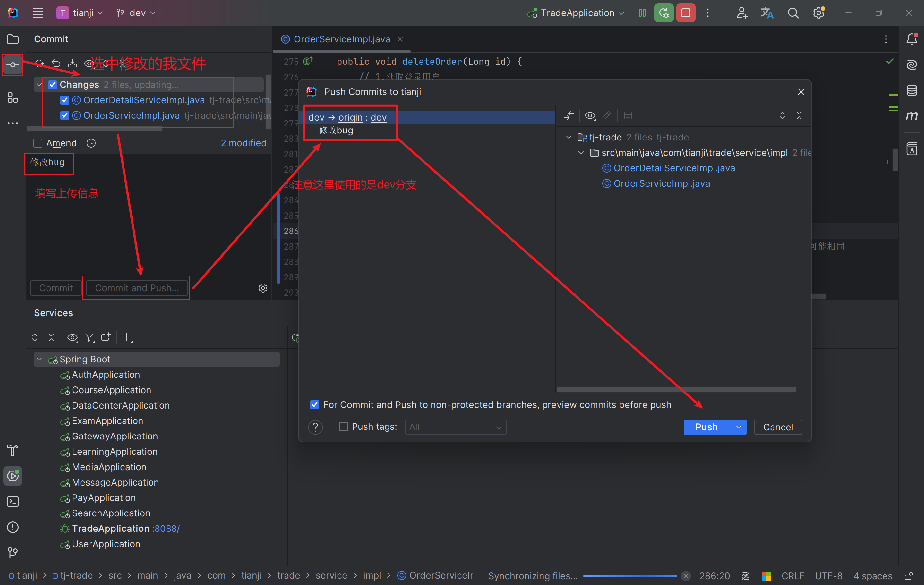Switch to the OrderServiceImpl.java editor tab
The image size is (924, 585).
pyautogui.click(x=341, y=39)
